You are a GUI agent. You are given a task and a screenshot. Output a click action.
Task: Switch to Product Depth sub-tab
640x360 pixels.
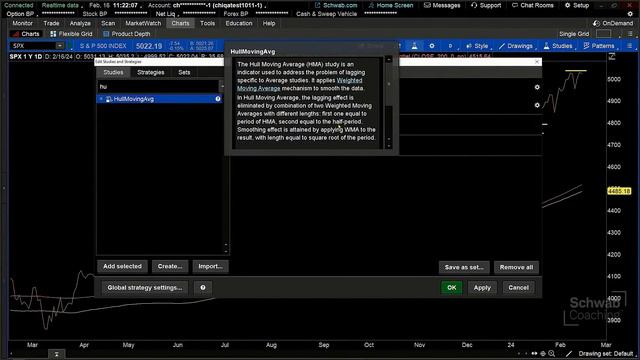pyautogui.click(x=127, y=34)
